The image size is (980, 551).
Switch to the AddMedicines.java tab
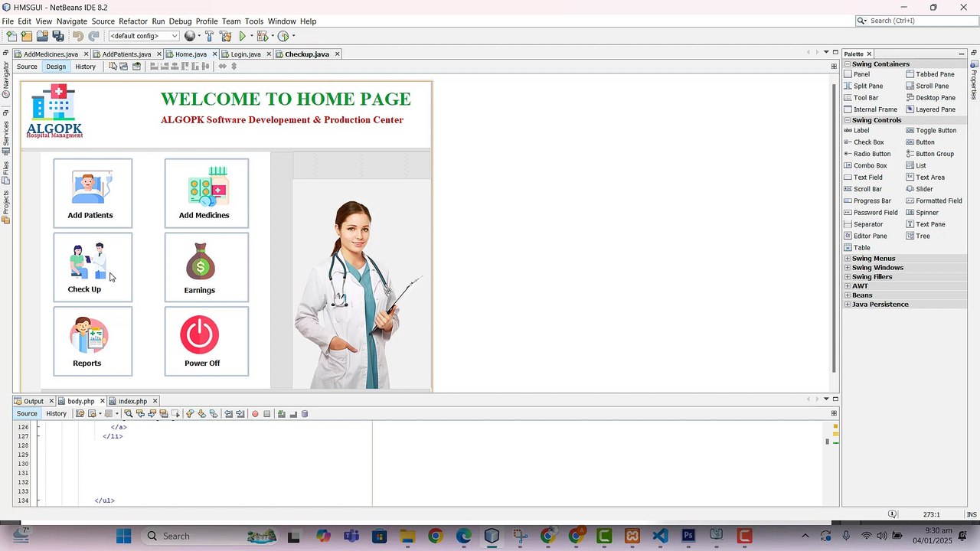(x=51, y=54)
